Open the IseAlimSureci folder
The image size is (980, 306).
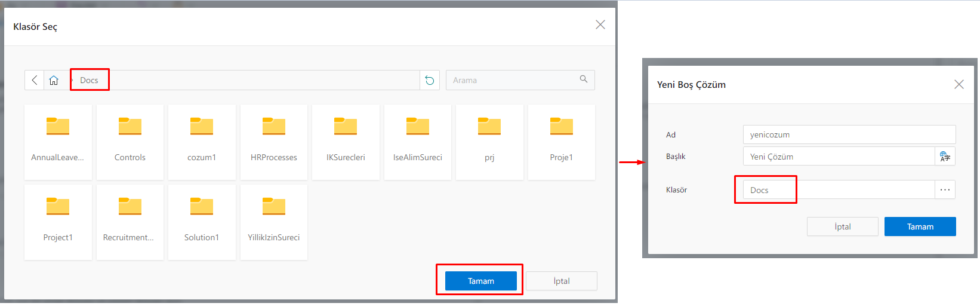[x=418, y=142]
